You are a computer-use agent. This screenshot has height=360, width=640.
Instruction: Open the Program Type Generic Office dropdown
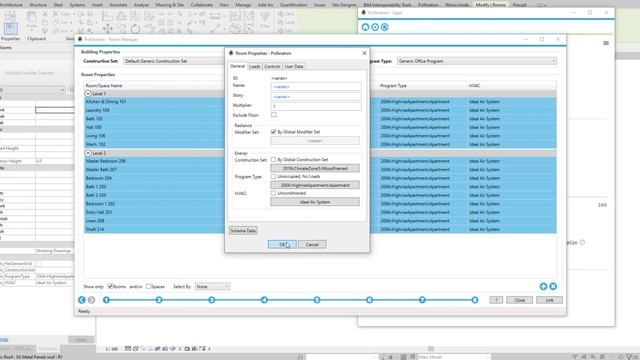pos(477,61)
